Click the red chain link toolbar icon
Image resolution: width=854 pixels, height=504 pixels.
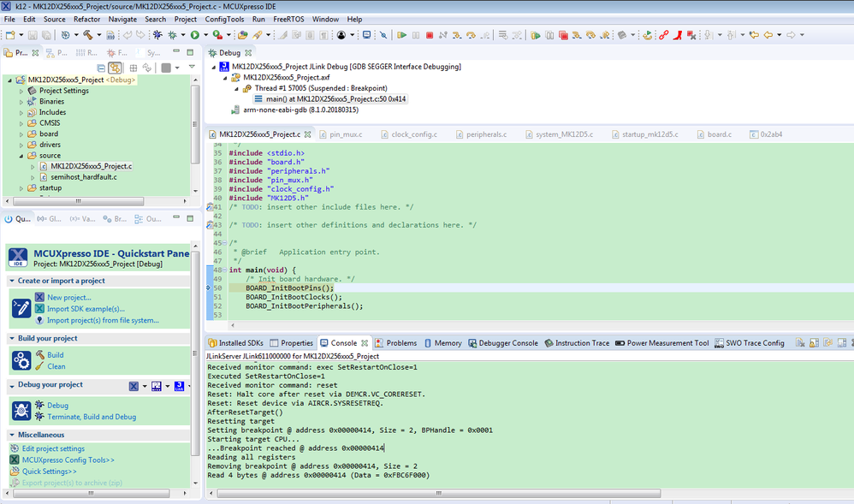[x=663, y=35]
